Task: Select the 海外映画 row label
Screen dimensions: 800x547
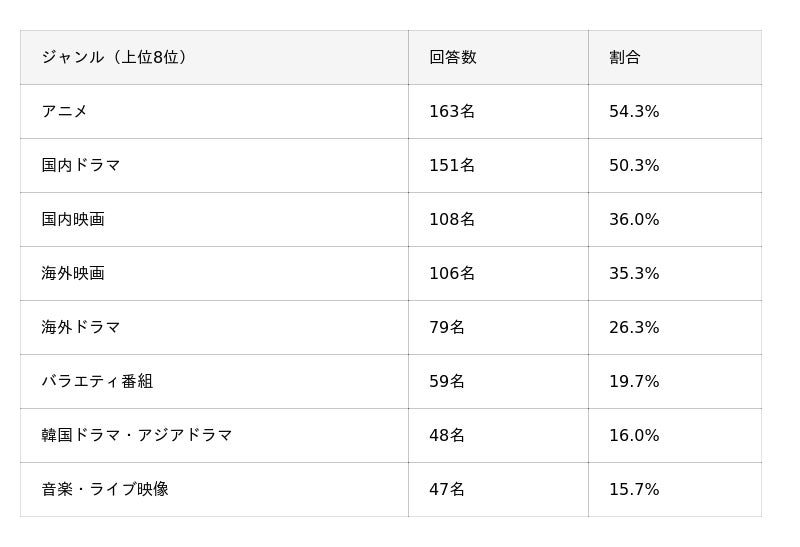Action: click(x=73, y=274)
